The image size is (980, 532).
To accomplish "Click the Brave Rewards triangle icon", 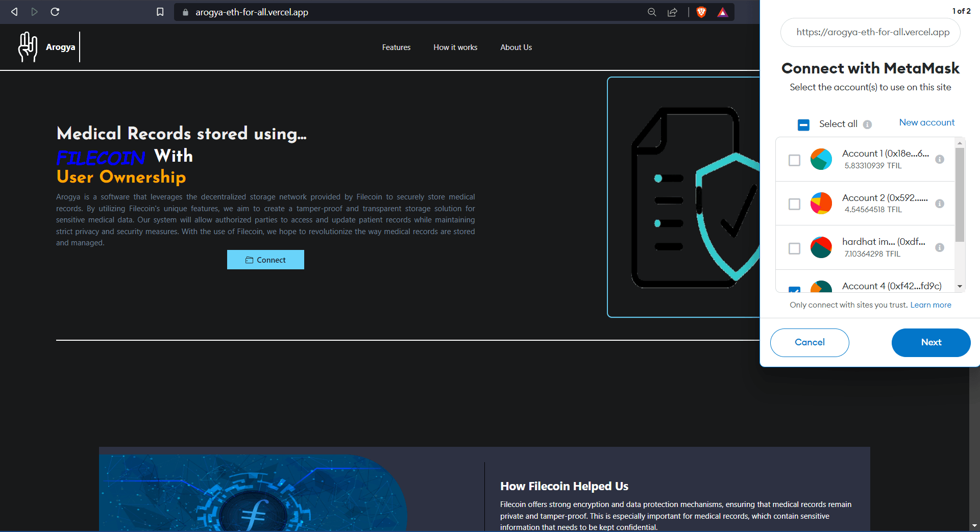I will [722, 12].
